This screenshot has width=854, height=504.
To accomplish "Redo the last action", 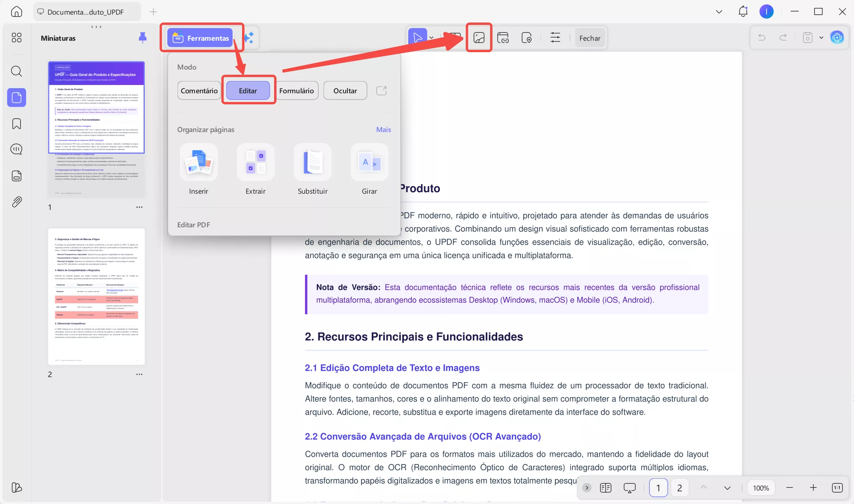I will coord(783,38).
